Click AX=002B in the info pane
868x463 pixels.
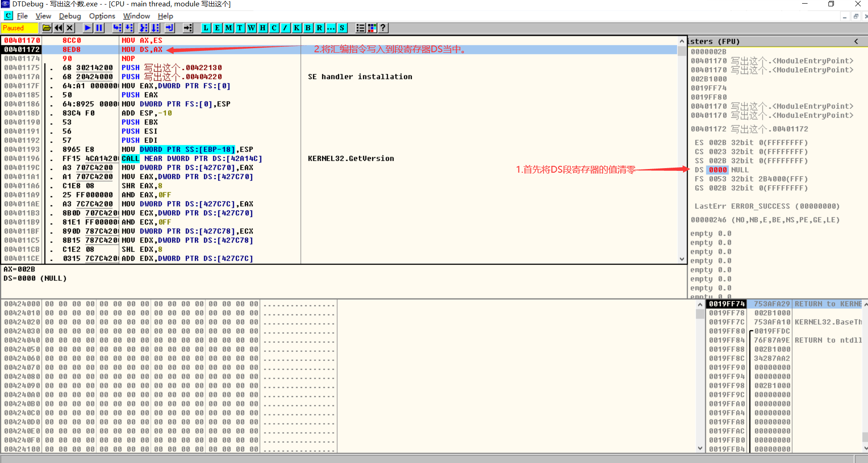point(19,269)
